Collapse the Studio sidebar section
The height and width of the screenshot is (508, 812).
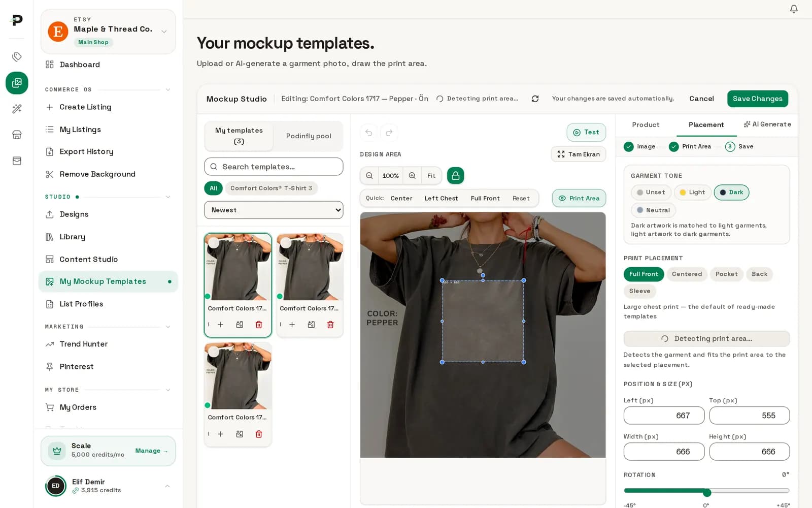click(168, 197)
